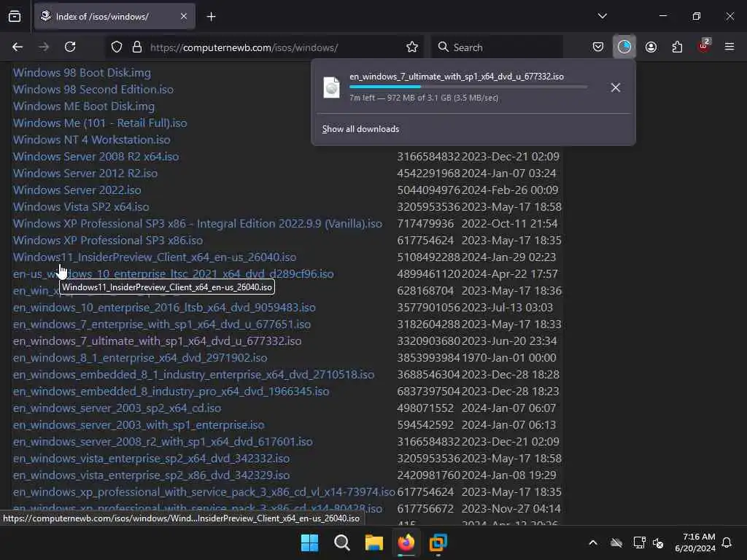Open en_windows_vista_enterprise_sp2_x64 link
Screen dimensions: 747x560
(151, 459)
